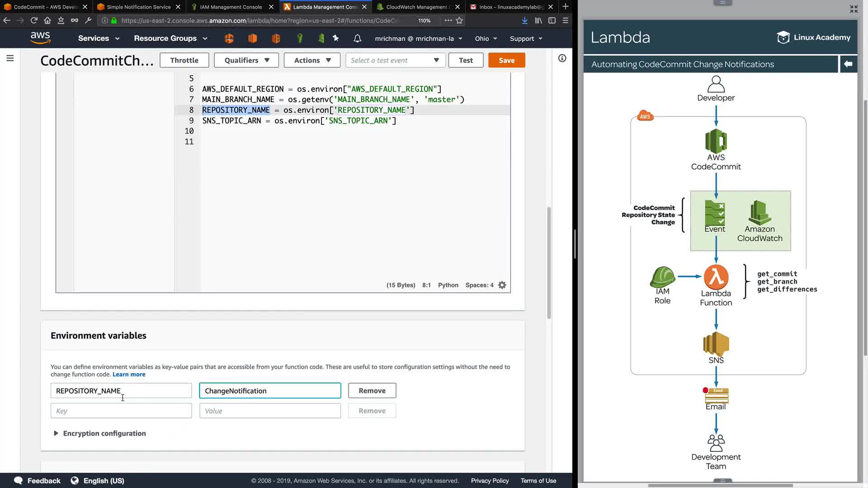Click the page vertical scrollbar
The width and height of the screenshot is (868, 488).
pos(549,262)
